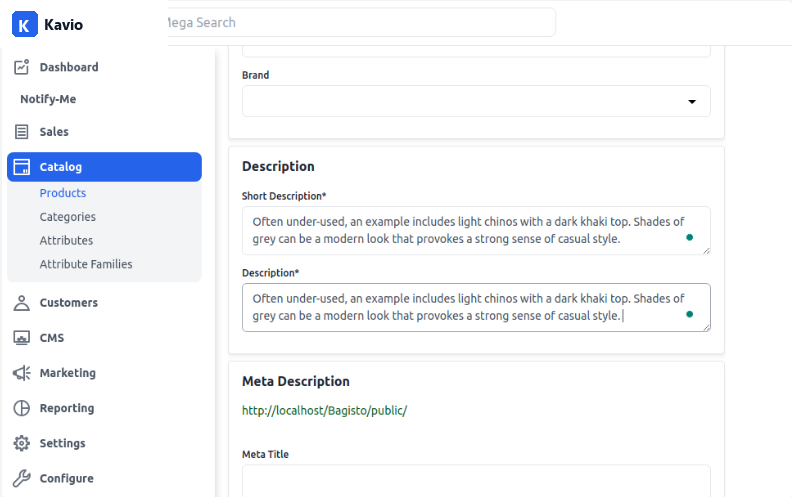Click the Description textarea resize handle
Screen dimensions: 792x497
(x=706, y=327)
